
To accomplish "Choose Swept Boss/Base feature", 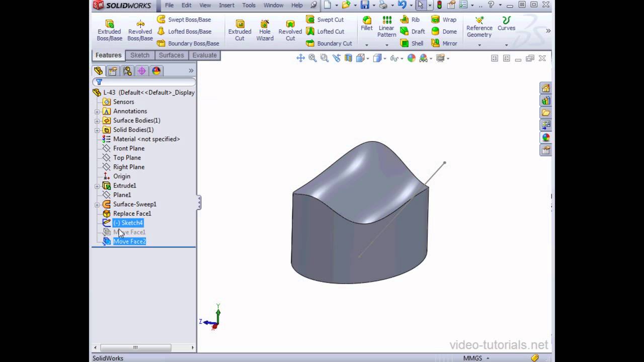I will (x=184, y=20).
